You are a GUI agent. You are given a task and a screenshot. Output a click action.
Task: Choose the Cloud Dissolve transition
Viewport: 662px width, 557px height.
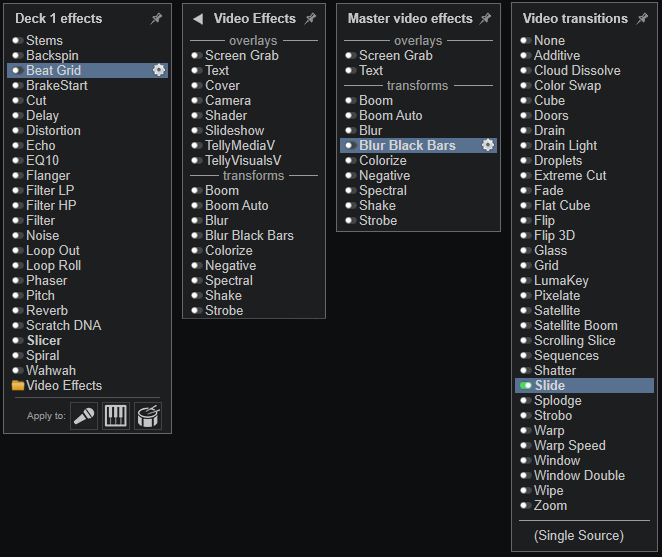pyautogui.click(x=577, y=70)
